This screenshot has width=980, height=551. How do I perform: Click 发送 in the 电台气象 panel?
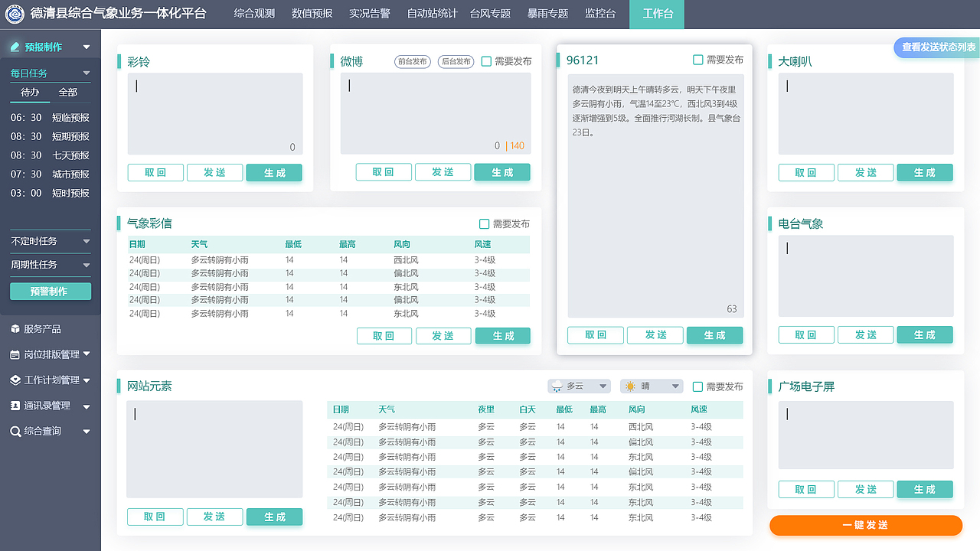point(866,335)
